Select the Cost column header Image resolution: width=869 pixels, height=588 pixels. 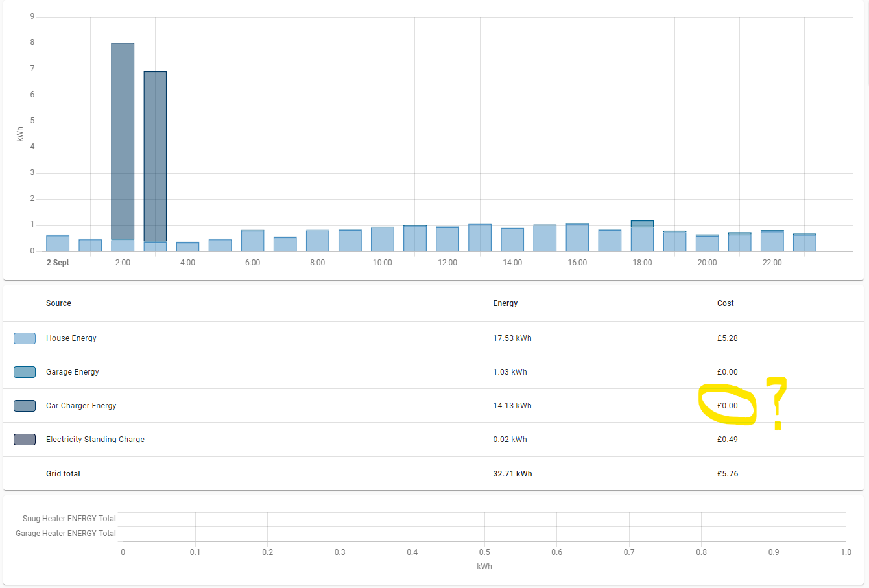click(725, 303)
